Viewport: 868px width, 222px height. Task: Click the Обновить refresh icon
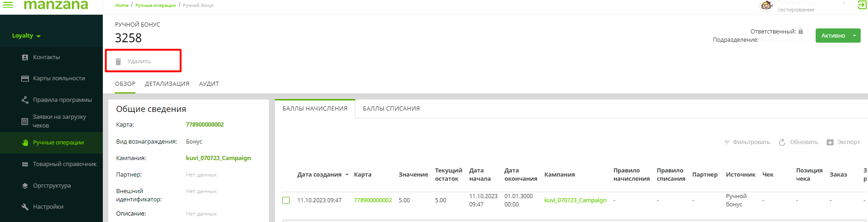[782, 142]
